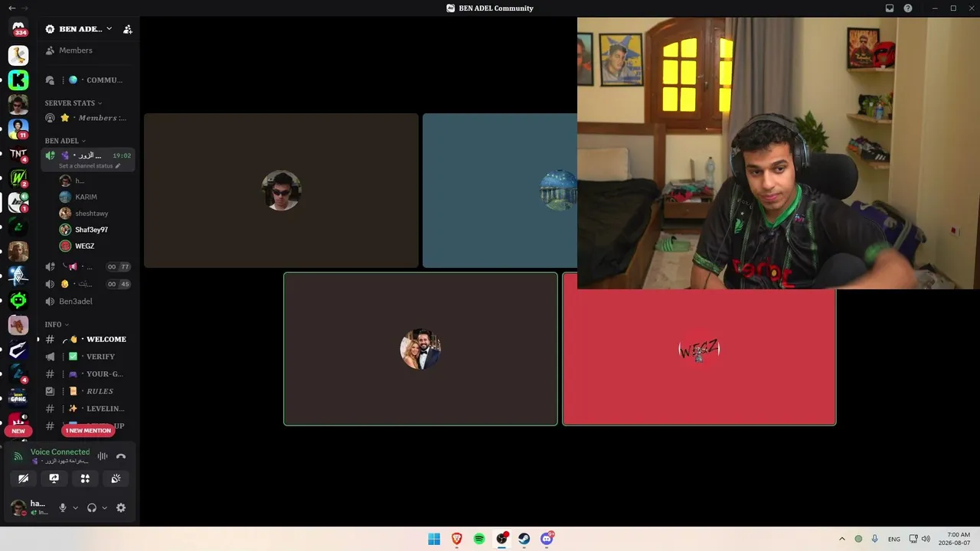Set a channel status link
The image size is (980, 551).
[90, 166]
